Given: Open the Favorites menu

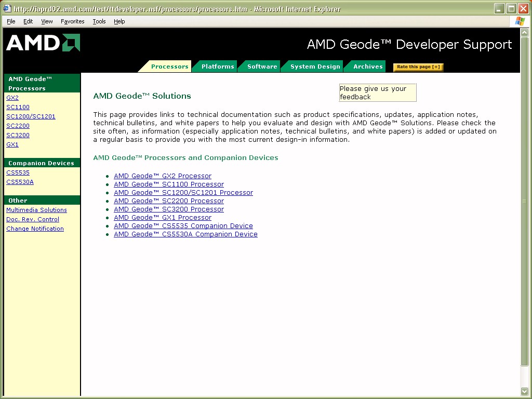Looking at the screenshot, I should pyautogui.click(x=72, y=21).
